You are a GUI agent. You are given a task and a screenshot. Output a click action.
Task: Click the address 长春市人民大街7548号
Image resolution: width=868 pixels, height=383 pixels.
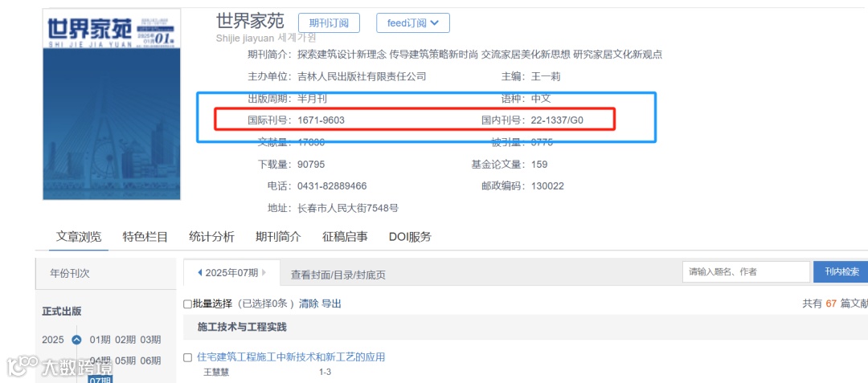point(348,208)
